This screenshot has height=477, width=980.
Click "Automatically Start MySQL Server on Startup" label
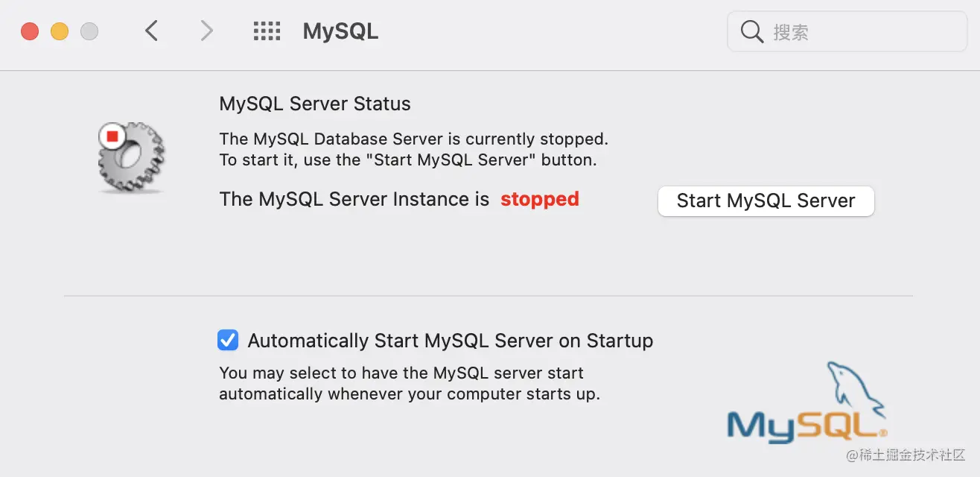450,341
